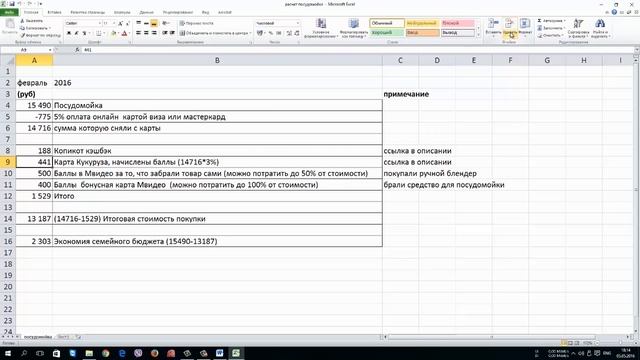Open the number format combo box
640x360 pixels.
click(x=278, y=23)
